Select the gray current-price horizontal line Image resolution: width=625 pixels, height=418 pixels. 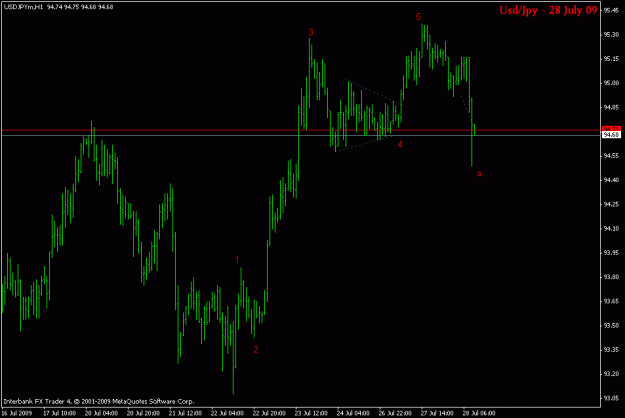(301, 135)
